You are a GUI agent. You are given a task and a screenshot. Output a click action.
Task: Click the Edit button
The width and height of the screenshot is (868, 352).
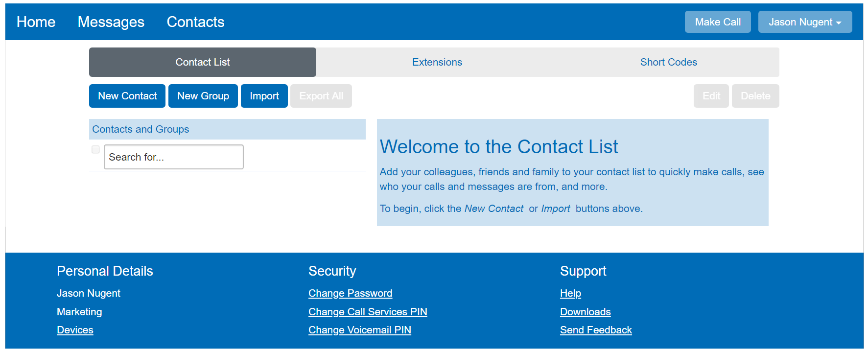[x=711, y=96]
